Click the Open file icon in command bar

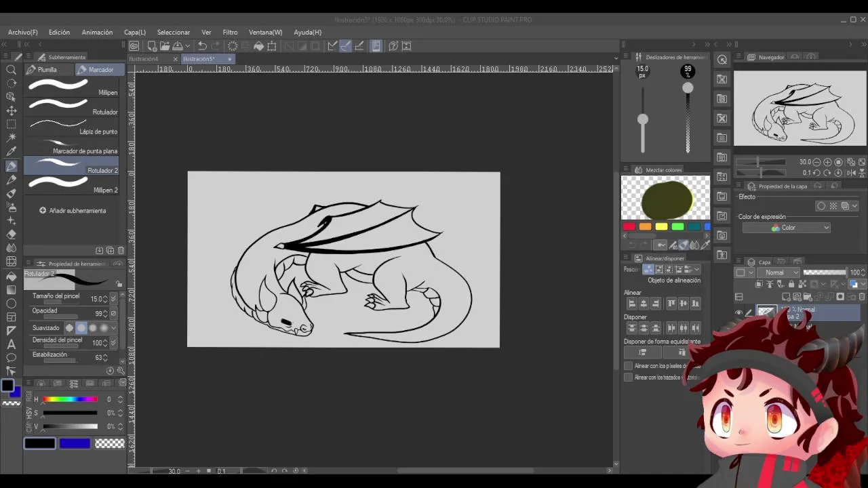pos(165,46)
